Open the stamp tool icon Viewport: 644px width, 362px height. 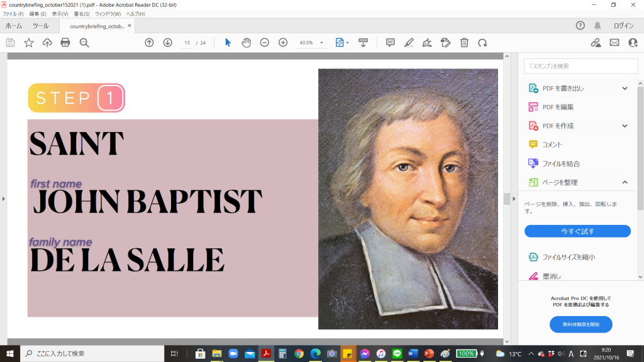click(446, 43)
